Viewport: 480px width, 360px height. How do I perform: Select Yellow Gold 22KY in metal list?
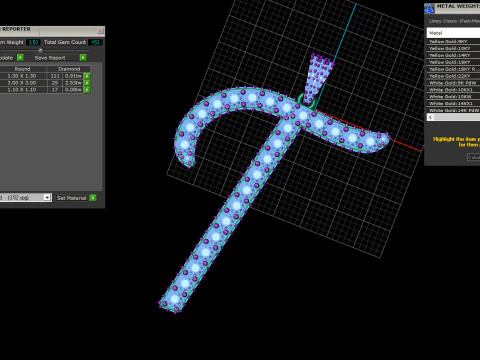coord(453,76)
